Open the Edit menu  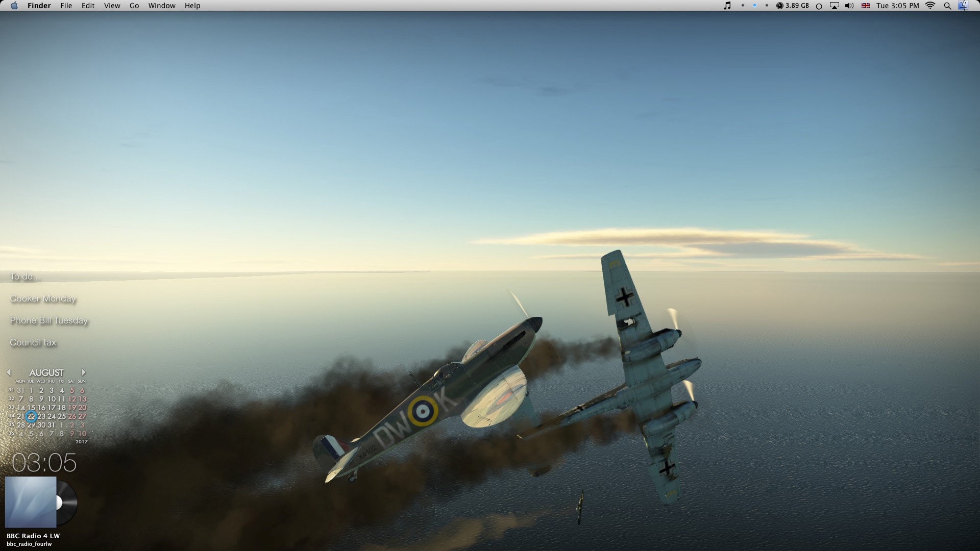pos(88,6)
